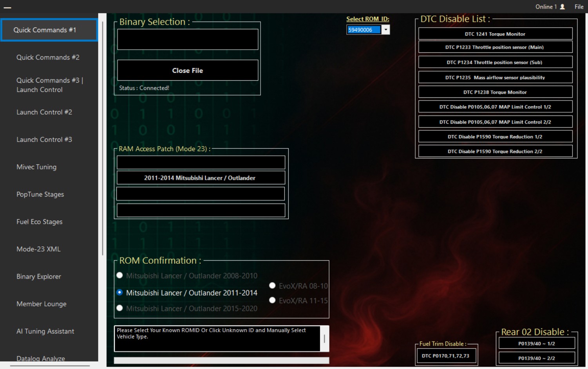Image resolution: width=588 pixels, height=369 pixels.
Task: Click DTC Disable P1590 Torque Reduction 1/2
Action: (x=495, y=136)
